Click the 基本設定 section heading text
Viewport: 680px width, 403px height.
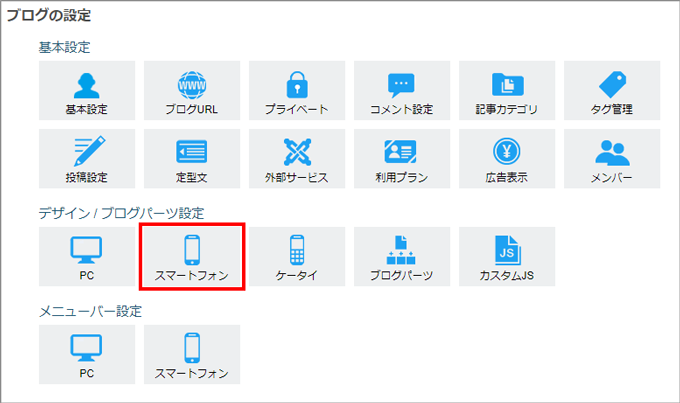pyautogui.click(x=65, y=47)
